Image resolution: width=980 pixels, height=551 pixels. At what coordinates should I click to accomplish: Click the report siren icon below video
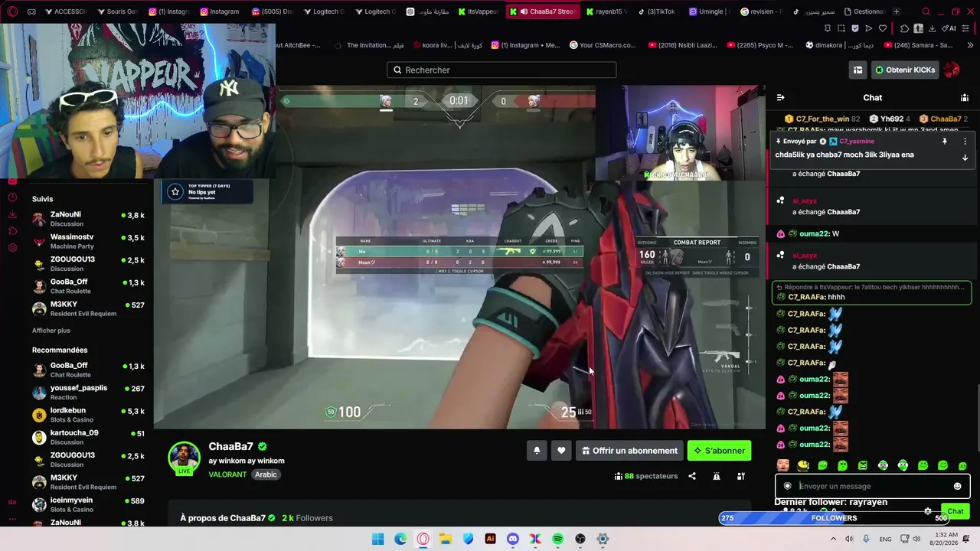click(x=717, y=476)
